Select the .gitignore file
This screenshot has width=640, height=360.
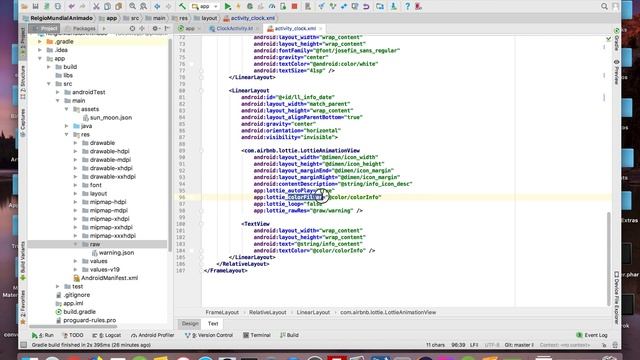click(x=73, y=295)
